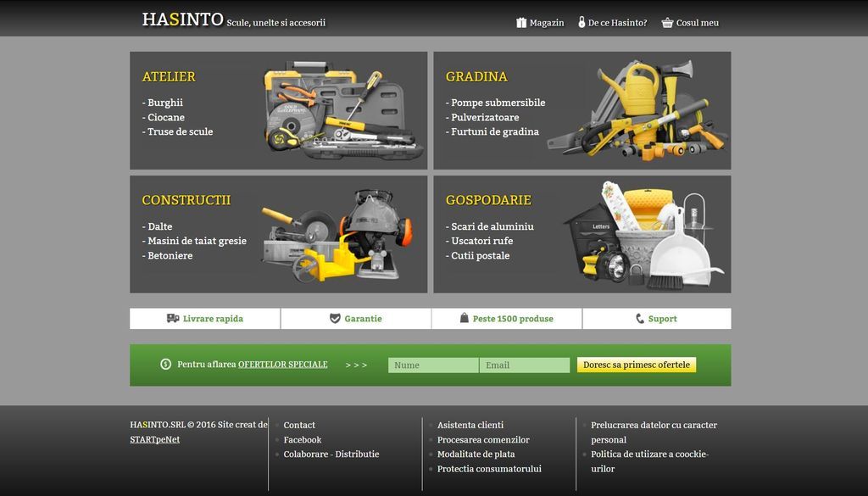This screenshot has height=496, width=868.
Task: Open the shopping basket icon
Action: tap(667, 23)
